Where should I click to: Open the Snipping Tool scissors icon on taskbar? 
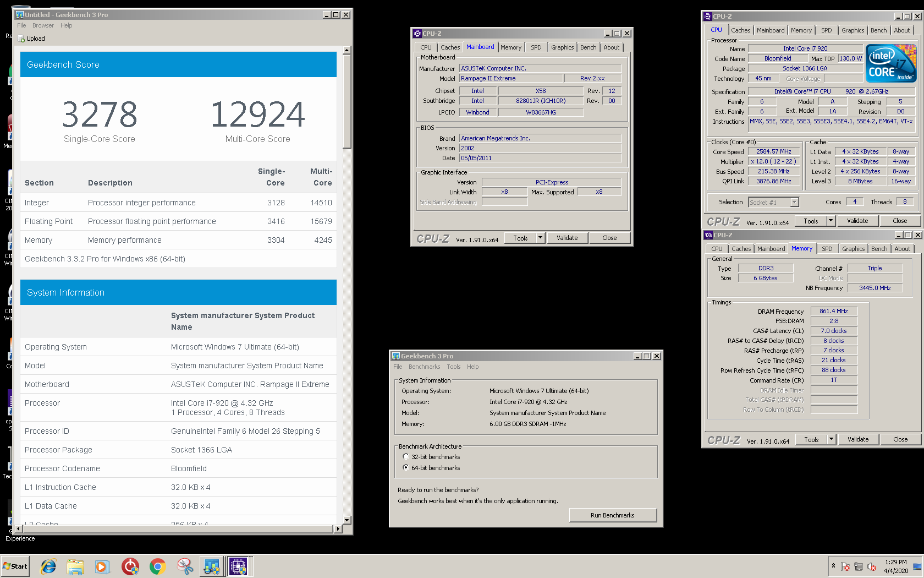tap(185, 566)
